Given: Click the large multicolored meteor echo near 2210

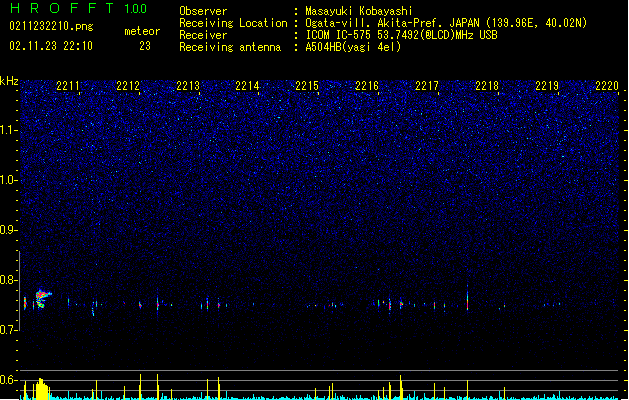Looking at the screenshot, I should 42,299.
